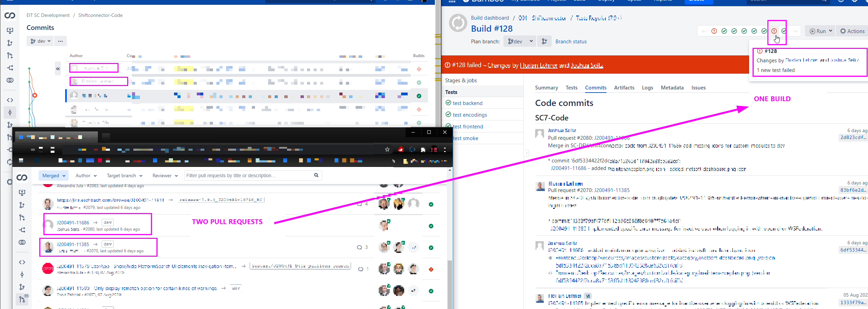Click the branch icon button beside Plan branch
The height and width of the screenshot is (309, 868).
544,41
